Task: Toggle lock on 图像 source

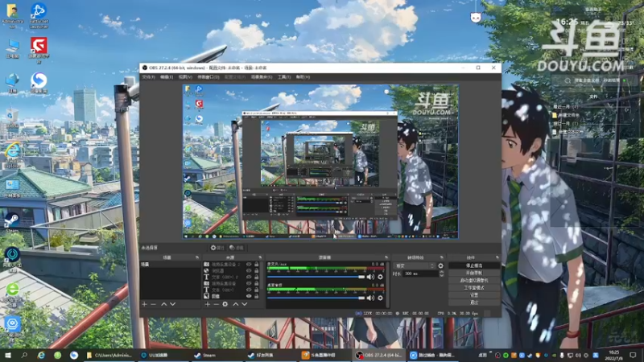Action: (256, 296)
